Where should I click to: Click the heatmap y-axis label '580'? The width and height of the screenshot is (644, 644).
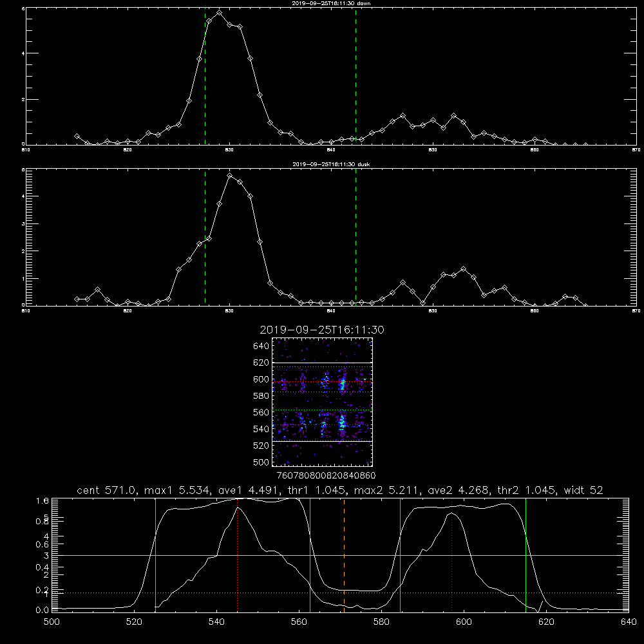(x=261, y=396)
